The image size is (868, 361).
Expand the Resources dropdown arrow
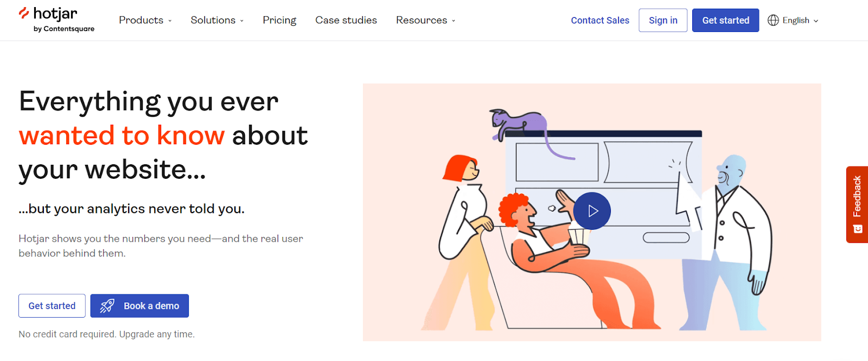point(454,21)
